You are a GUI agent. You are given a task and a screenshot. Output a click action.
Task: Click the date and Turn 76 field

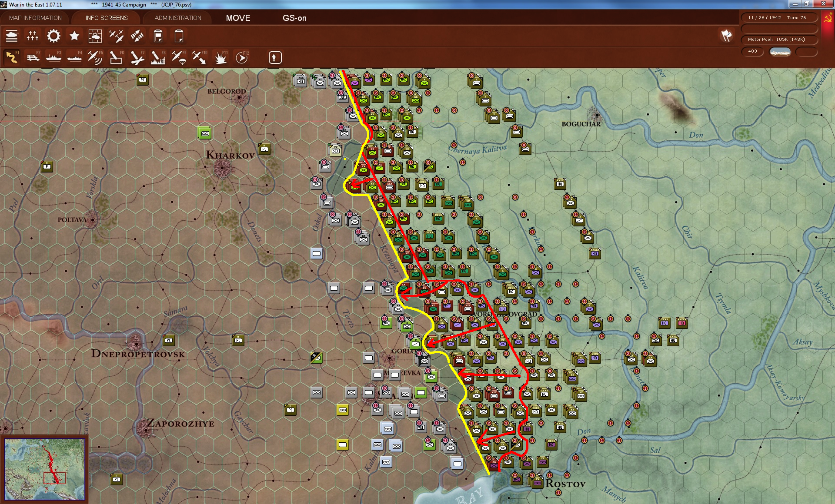pos(779,18)
